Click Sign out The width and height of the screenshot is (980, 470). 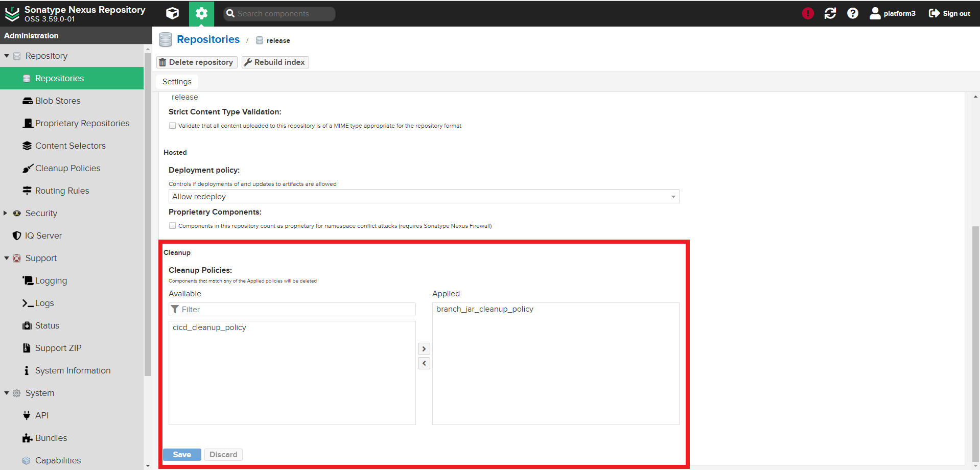click(x=949, y=13)
